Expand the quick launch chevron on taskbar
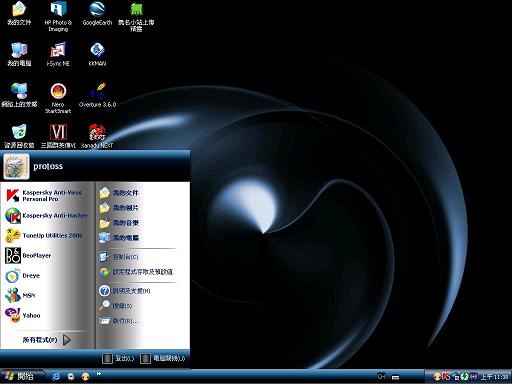512x384 pixels. coord(99,374)
